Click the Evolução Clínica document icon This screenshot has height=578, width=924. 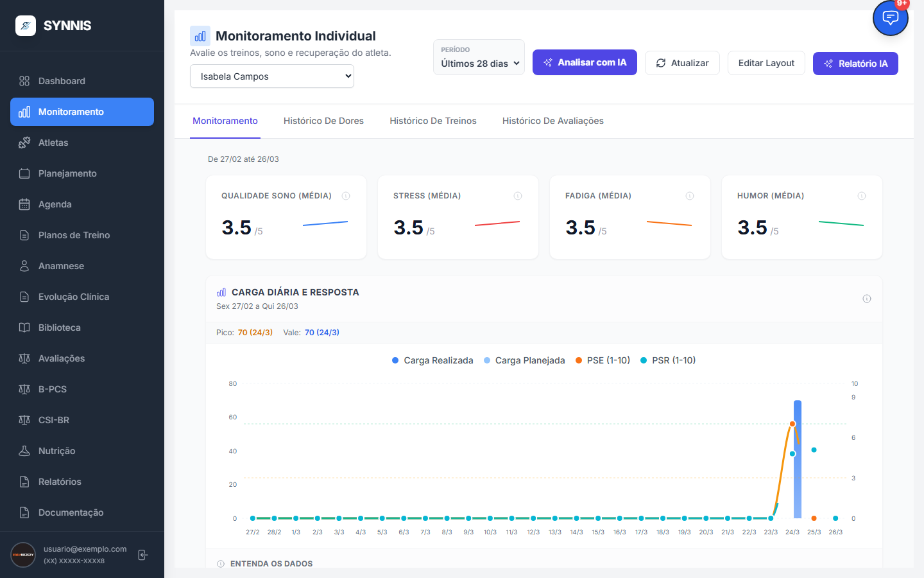24,297
